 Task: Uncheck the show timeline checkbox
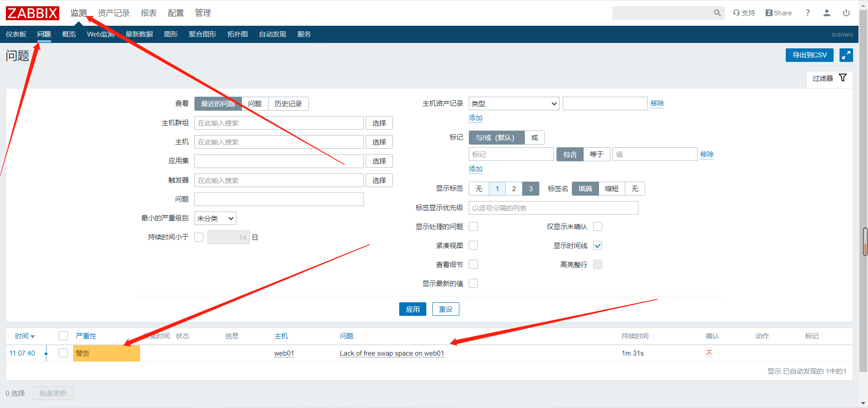pyautogui.click(x=597, y=246)
